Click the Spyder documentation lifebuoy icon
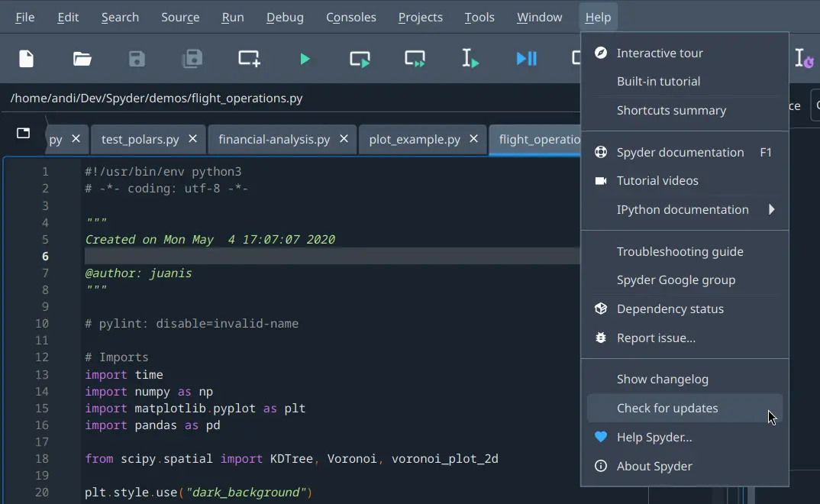820x504 pixels. [601, 152]
